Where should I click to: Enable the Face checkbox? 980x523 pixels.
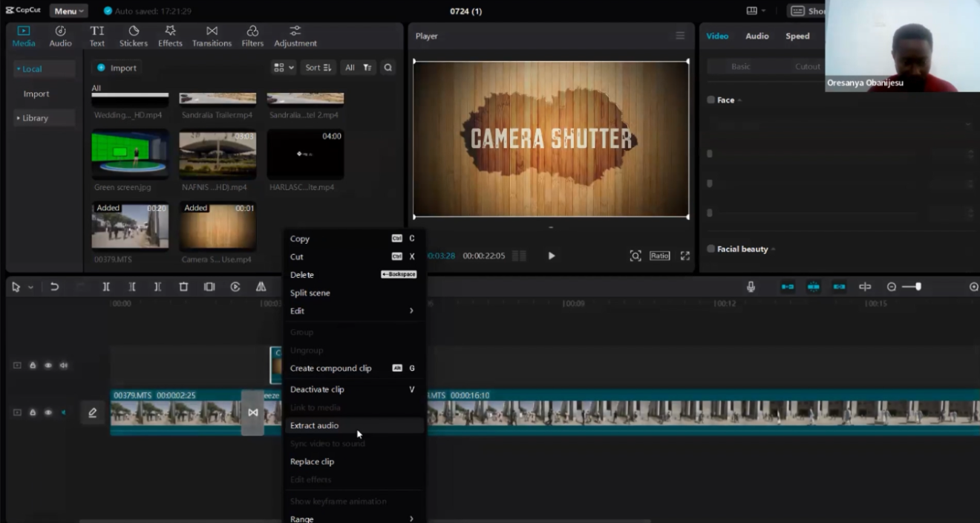pyautogui.click(x=711, y=100)
